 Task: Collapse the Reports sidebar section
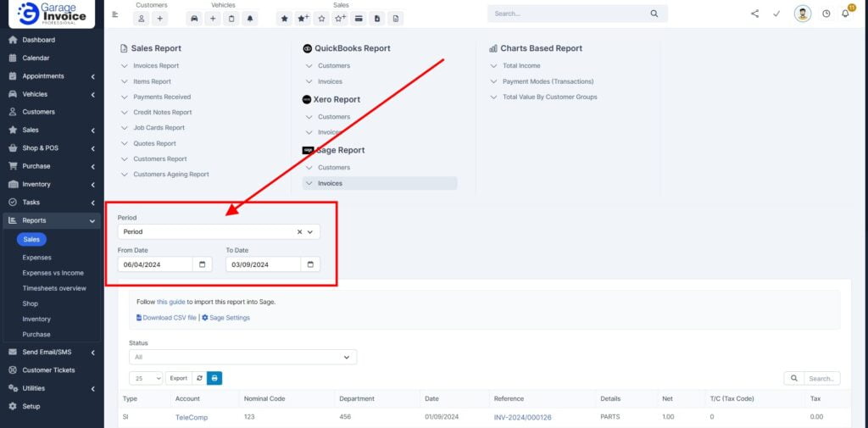tap(52, 220)
